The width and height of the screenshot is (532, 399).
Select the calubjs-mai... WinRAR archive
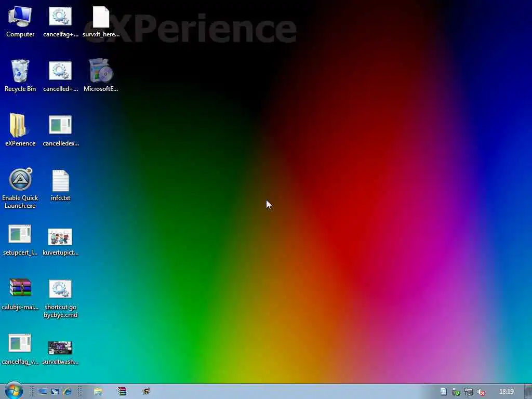(x=20, y=294)
